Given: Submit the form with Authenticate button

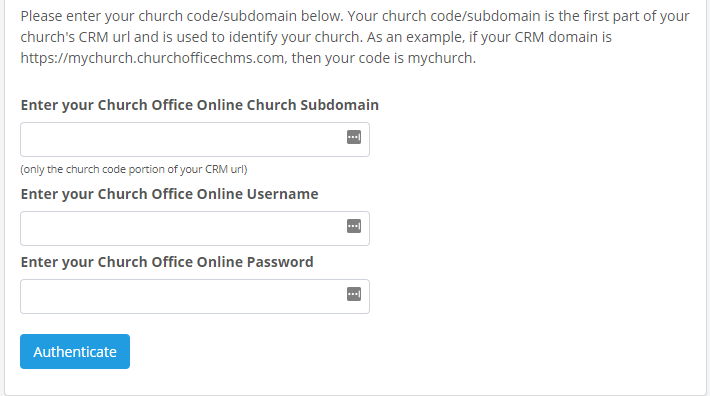Looking at the screenshot, I should tap(75, 352).
